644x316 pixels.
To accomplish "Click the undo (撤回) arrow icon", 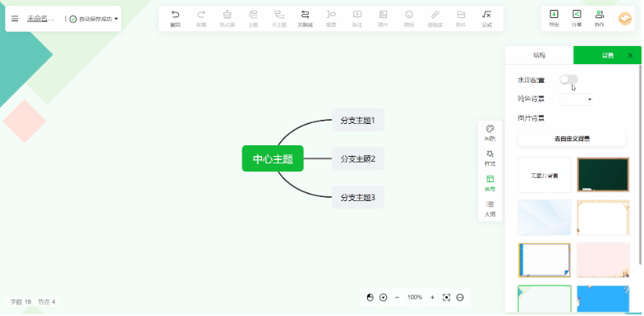I will (176, 15).
